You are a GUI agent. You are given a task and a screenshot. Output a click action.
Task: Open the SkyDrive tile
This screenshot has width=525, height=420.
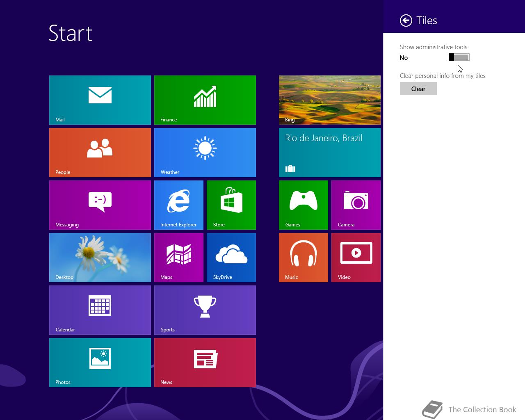[x=231, y=258]
